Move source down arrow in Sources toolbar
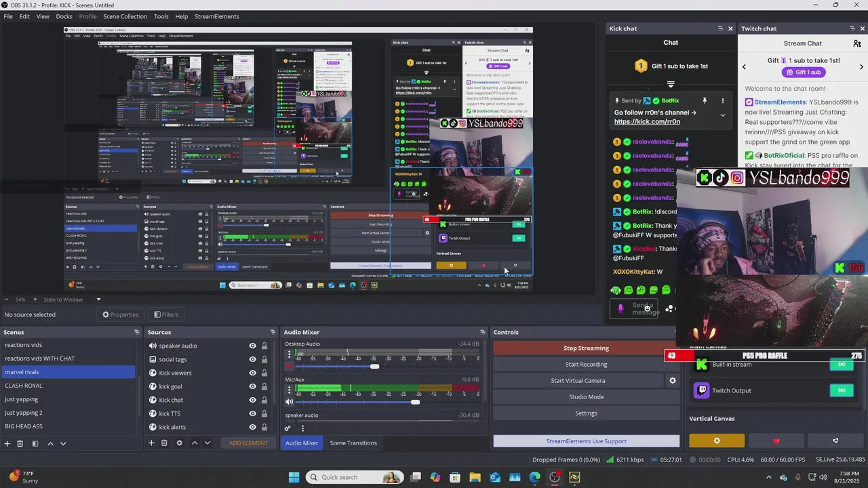The image size is (868, 488). [208, 443]
